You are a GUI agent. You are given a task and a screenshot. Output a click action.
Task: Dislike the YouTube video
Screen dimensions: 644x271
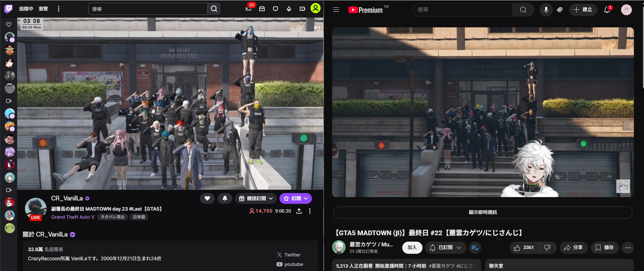point(548,248)
